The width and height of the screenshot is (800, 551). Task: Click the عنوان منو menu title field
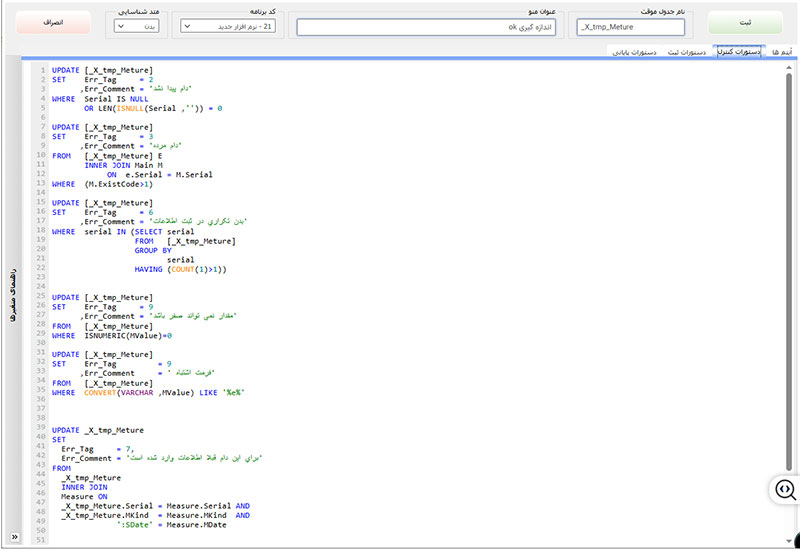click(x=426, y=27)
